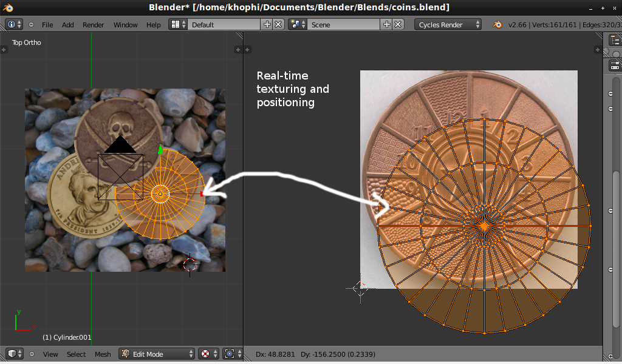The width and height of the screenshot is (622, 364).
Task: Open the viewport shading mode dropdown
Action: pos(209,354)
